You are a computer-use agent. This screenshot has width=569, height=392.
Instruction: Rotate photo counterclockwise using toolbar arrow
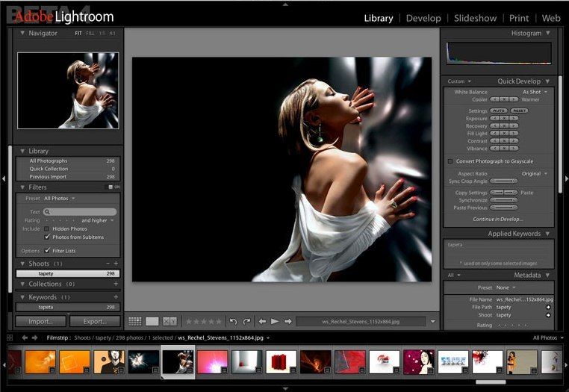pos(233,321)
